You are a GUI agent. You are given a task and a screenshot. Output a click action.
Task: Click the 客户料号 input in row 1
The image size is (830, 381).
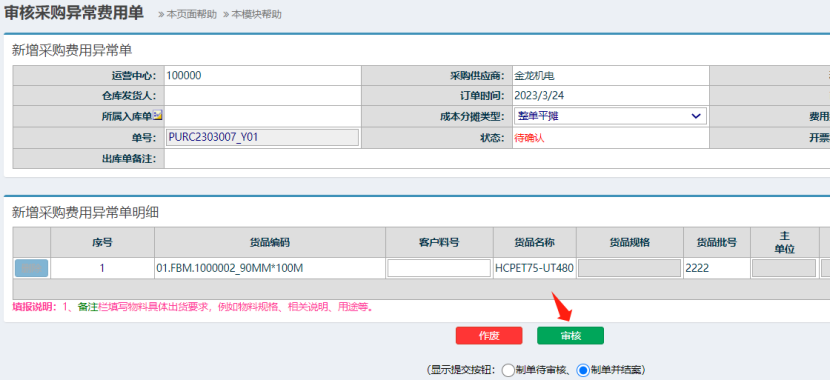click(x=439, y=268)
